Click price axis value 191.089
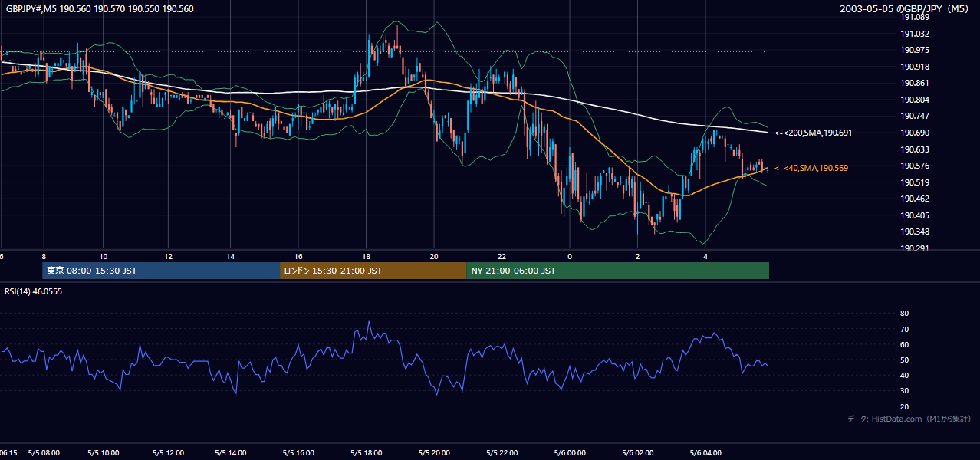This screenshot has width=980, height=460. [x=915, y=17]
